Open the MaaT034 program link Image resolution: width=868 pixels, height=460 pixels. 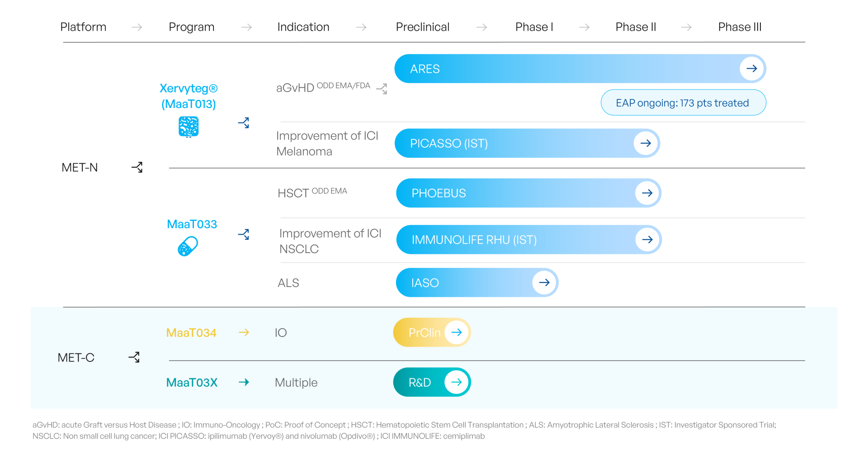coord(191,333)
